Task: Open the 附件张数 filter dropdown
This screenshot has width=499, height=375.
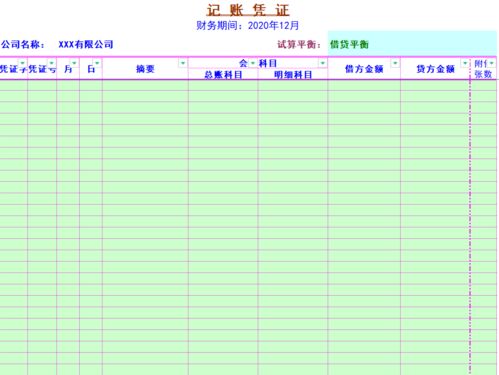Action: click(x=491, y=63)
